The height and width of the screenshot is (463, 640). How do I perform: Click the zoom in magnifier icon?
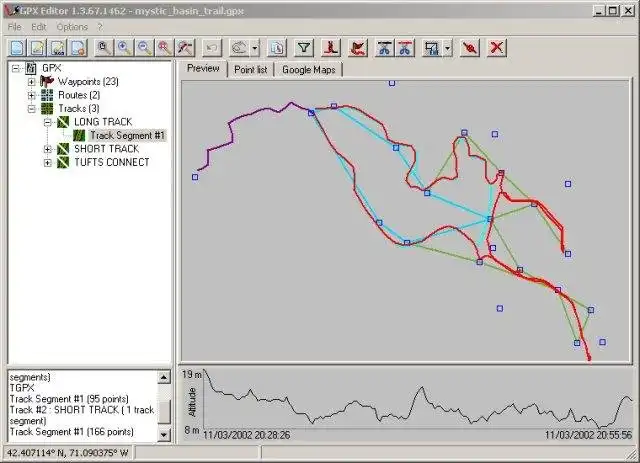[124, 48]
